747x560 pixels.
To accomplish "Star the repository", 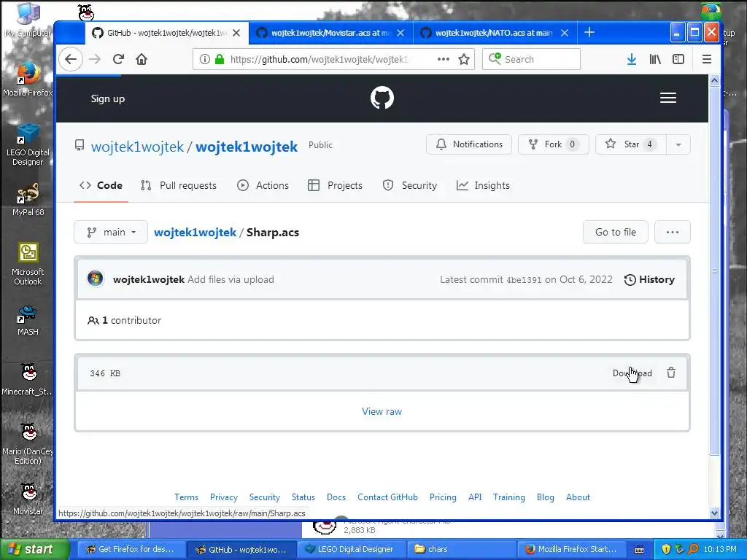I will (631, 144).
